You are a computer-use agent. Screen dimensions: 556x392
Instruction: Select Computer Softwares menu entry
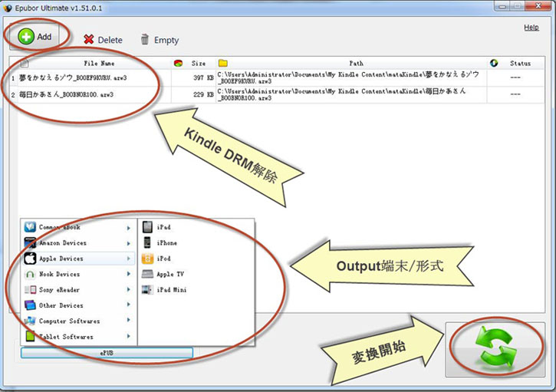(79, 321)
